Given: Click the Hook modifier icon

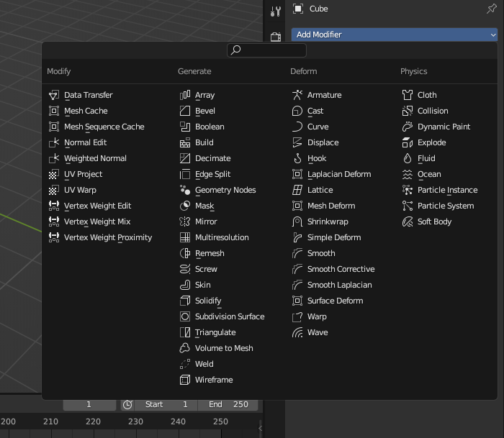Looking at the screenshot, I should click(297, 158).
